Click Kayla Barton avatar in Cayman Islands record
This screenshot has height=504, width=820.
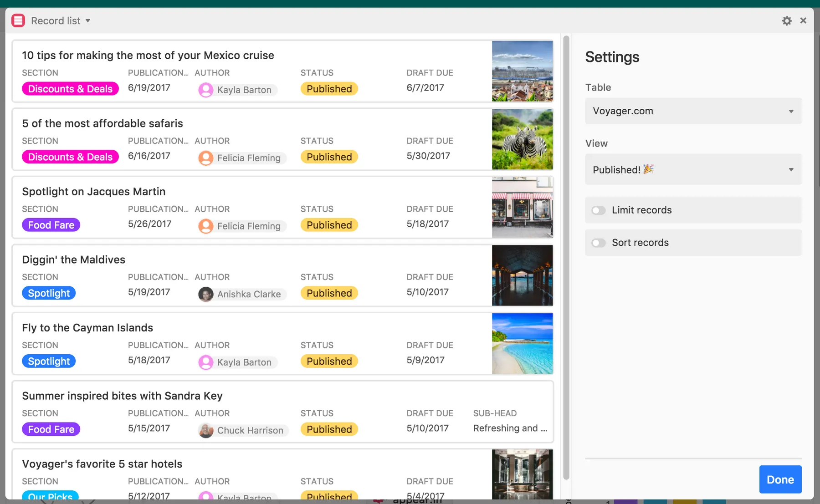(x=206, y=362)
